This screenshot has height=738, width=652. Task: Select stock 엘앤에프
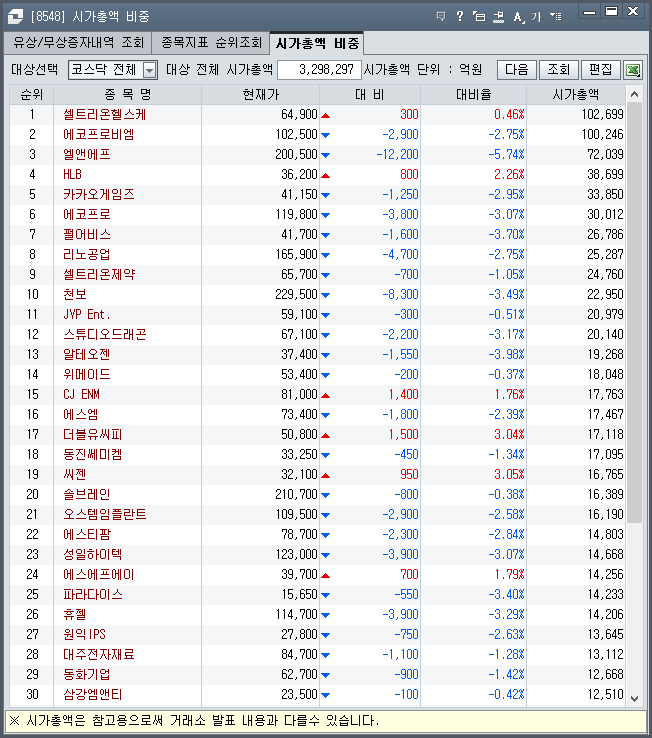click(87, 154)
